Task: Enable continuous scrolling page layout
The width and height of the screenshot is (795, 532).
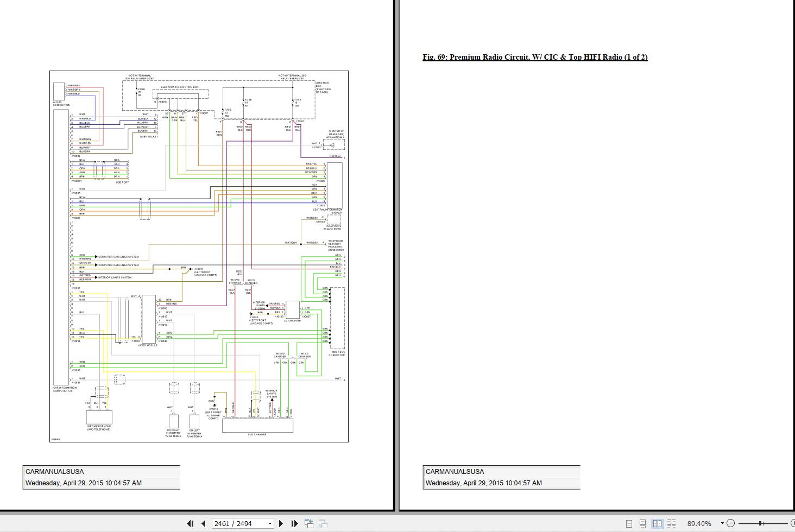Action: click(643, 523)
